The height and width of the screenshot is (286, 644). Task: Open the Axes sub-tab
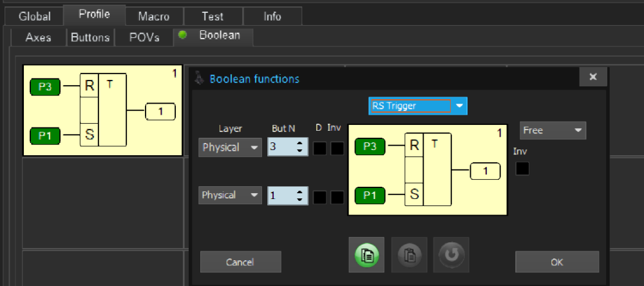(39, 37)
